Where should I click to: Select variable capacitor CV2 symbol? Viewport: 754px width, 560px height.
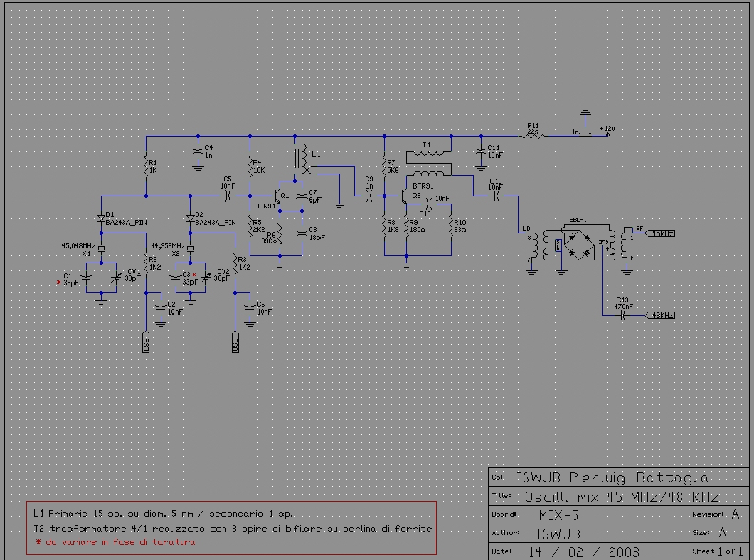click(206, 278)
